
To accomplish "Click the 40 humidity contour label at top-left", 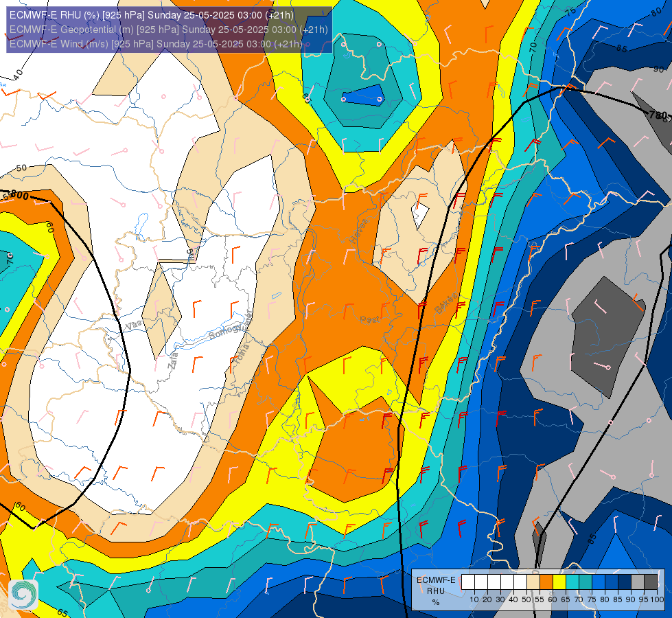I will point(18,75).
